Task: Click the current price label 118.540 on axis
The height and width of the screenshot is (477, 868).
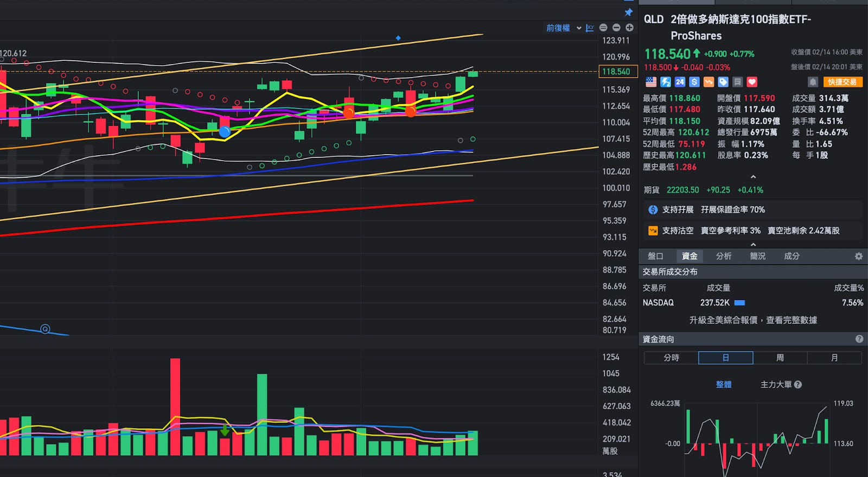Action: 617,71
